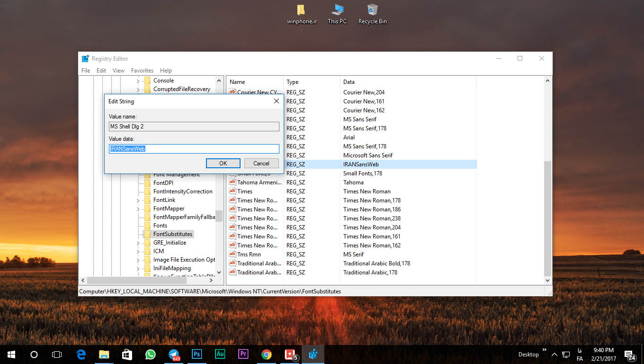Click the FontDPI folder icon

(x=147, y=183)
